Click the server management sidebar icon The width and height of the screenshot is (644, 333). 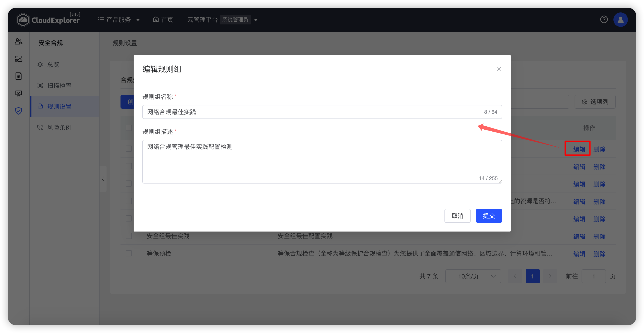[19, 59]
